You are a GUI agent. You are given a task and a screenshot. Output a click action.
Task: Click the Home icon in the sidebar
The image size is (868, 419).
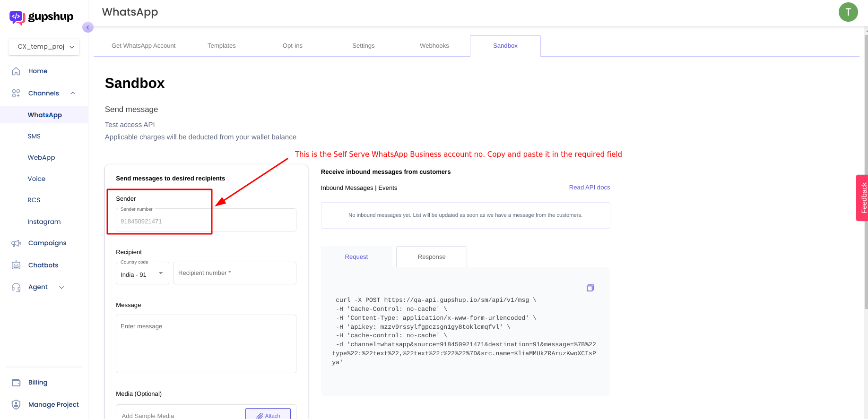point(16,71)
